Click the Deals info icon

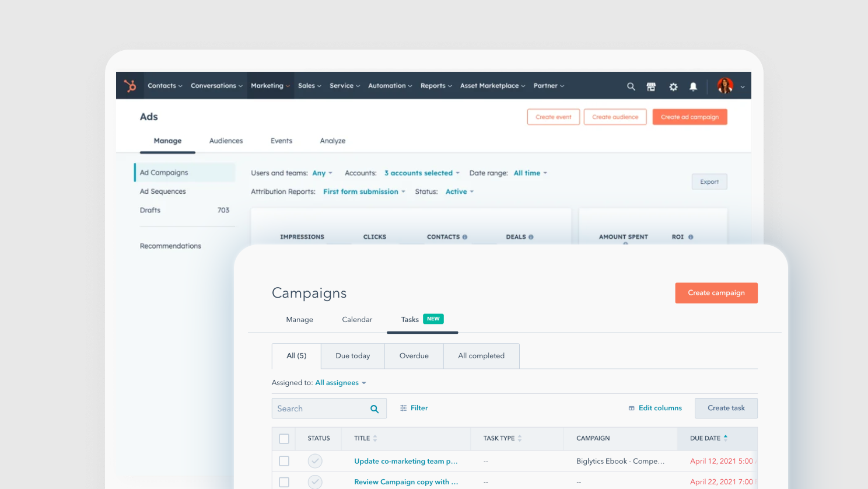coord(531,237)
